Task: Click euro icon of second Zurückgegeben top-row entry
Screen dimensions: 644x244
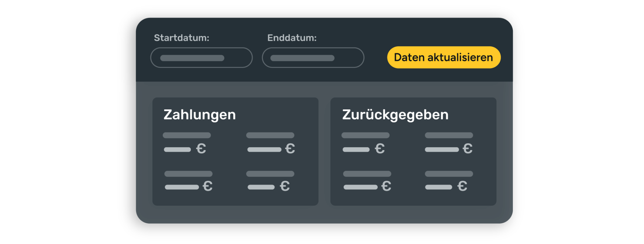Action: [x=468, y=149]
